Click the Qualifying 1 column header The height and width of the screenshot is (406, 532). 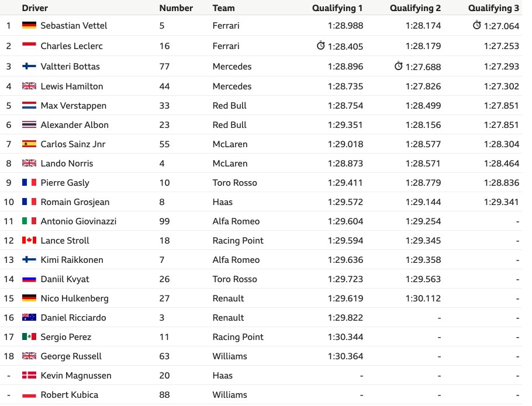[x=337, y=8]
